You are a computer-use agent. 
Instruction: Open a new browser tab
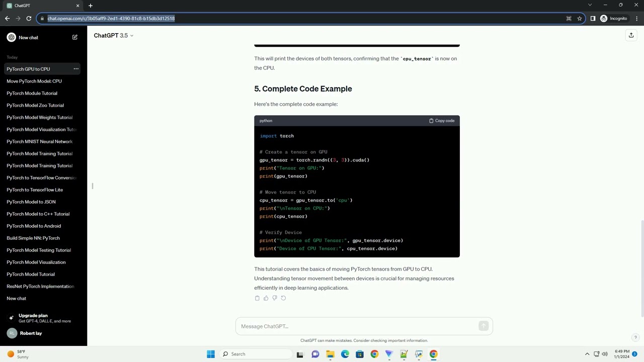(91, 6)
